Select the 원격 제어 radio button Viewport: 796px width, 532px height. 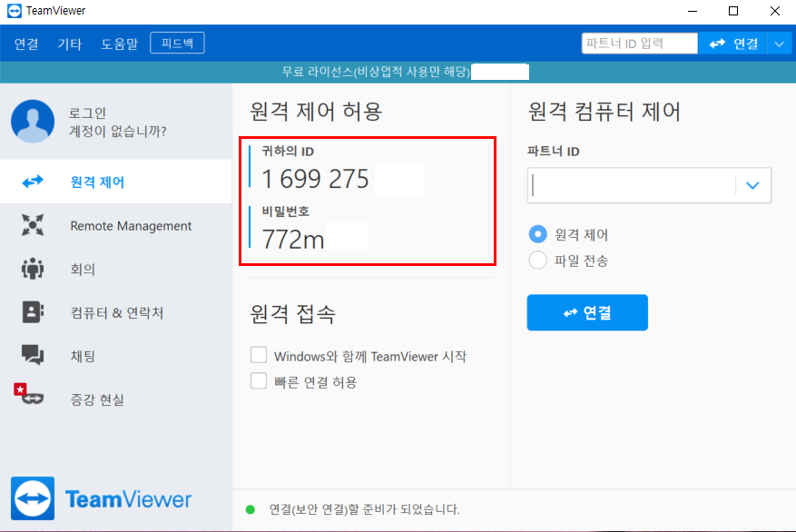(x=537, y=234)
